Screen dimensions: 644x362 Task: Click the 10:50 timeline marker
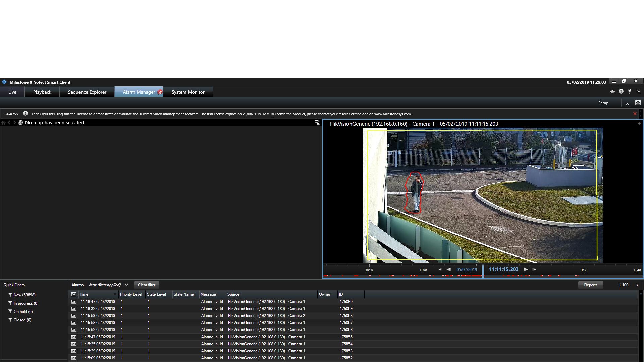click(369, 270)
